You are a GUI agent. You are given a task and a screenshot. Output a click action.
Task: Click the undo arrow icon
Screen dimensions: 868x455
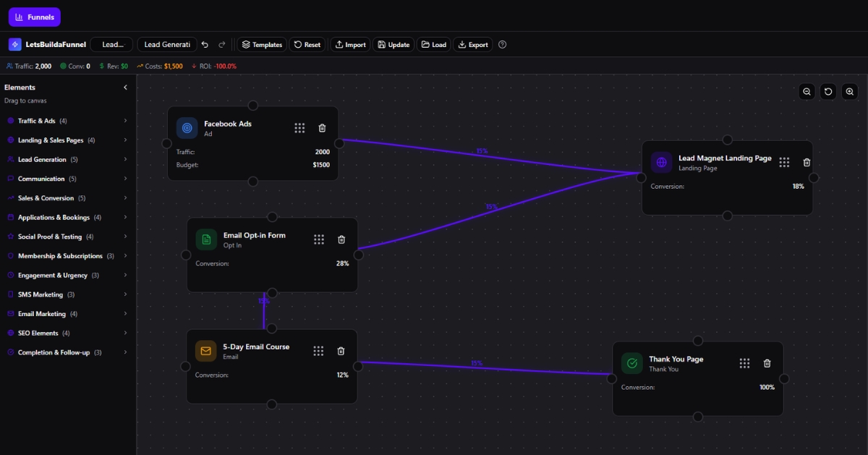205,45
